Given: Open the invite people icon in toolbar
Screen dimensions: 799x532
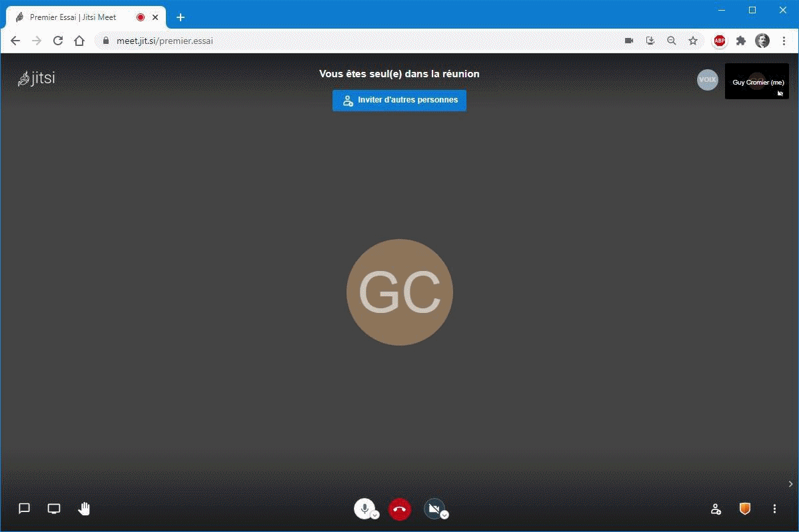Looking at the screenshot, I should click(x=716, y=509).
